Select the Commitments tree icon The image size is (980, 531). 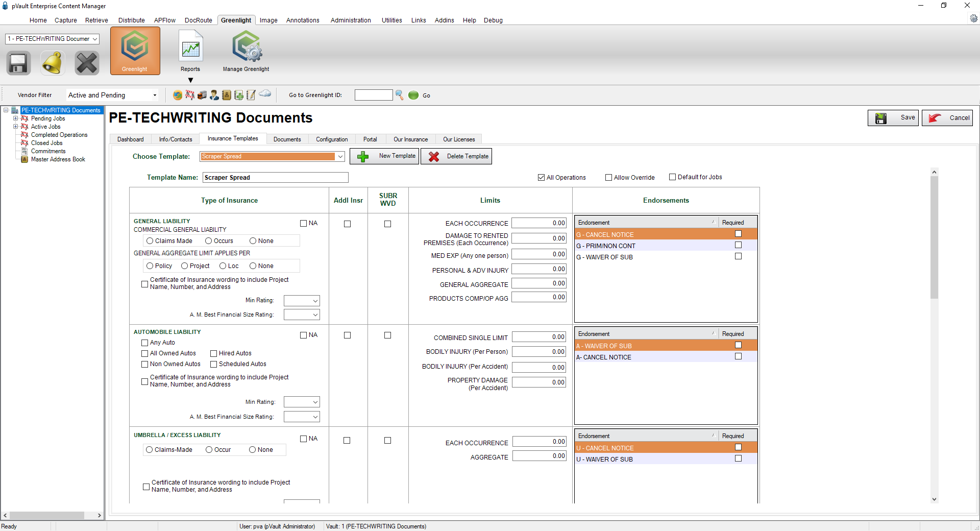point(24,151)
